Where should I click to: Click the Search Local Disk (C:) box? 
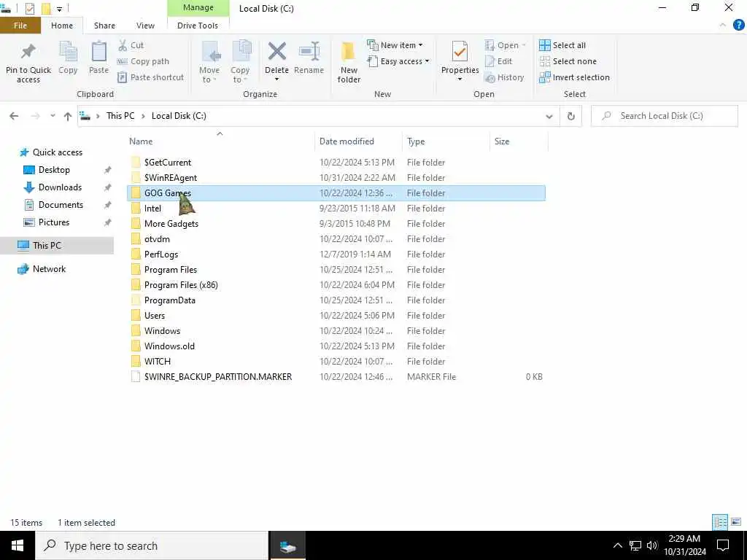664,116
